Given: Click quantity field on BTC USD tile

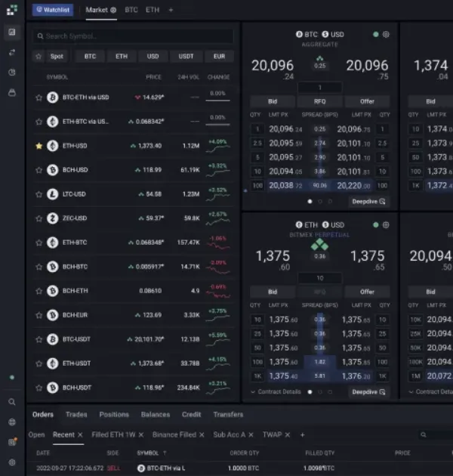Looking at the screenshot, I should [320, 88].
